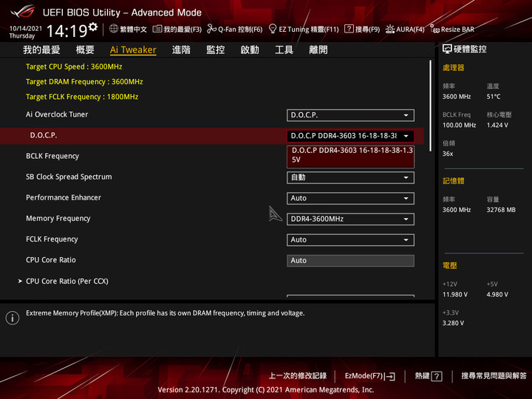The height and width of the screenshot is (399, 532).
Task: Click the 1.424 V core voltage value
Action: 497,125
